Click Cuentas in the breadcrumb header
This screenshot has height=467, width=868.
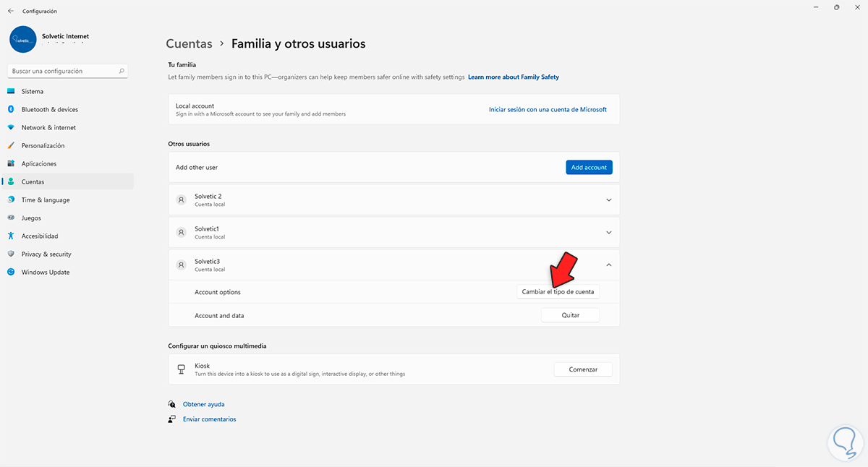pos(189,44)
